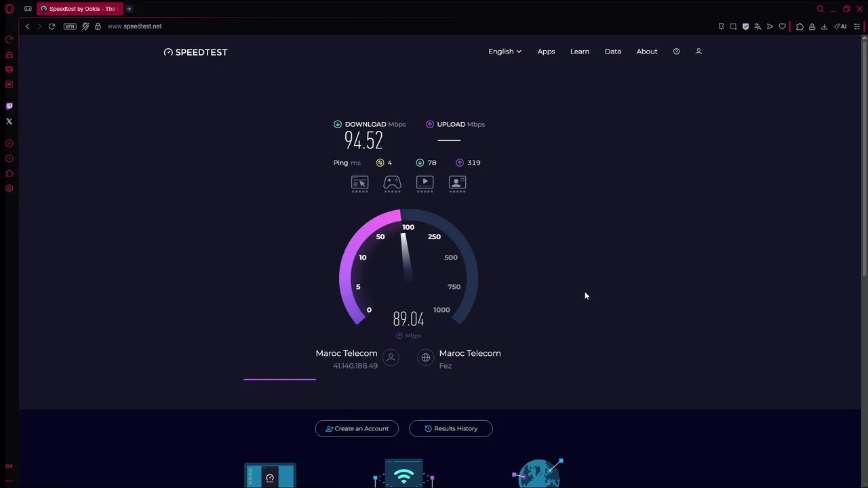Go back to the previous page

click(27, 26)
